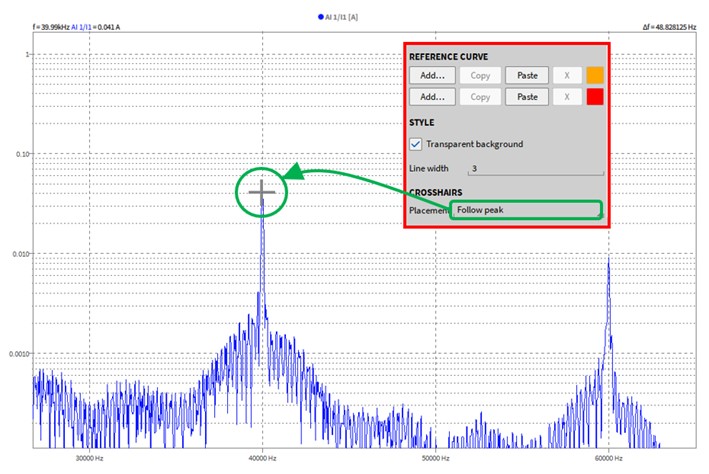Screen dimensions: 709x474
Task: Click Copy in the second reference curve row
Action: (480, 97)
